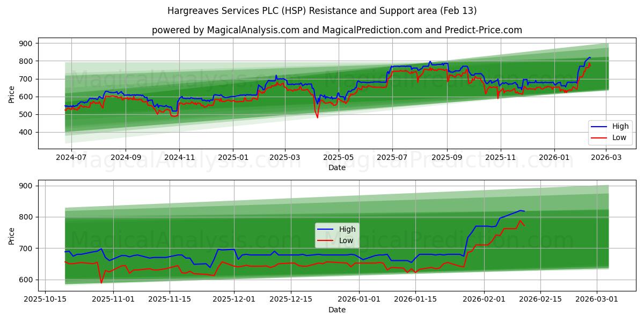Click the '2025-05' date tick label
This screenshot has width=644, height=322.
339,158
